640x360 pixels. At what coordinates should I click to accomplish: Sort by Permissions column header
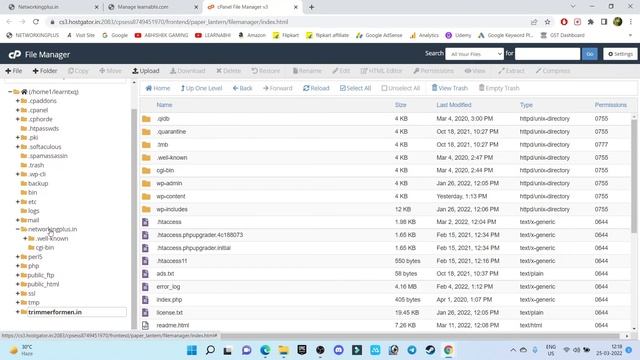coord(610,105)
